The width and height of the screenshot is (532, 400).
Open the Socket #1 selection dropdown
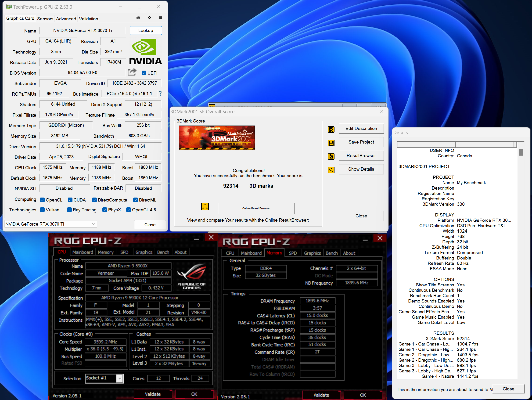click(x=104, y=378)
